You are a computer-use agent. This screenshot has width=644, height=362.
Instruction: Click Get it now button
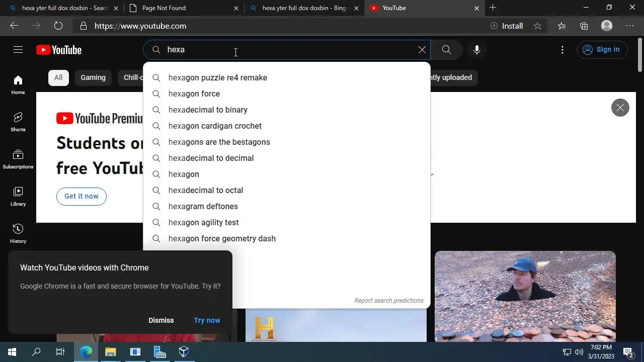tap(82, 196)
